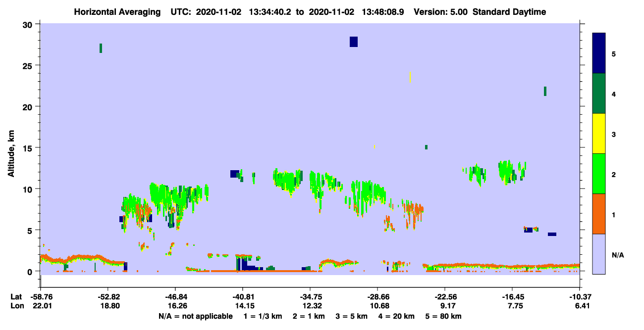Click the dark green bar near 22 km altitude
Screen dimensions: 644x330
click(545, 91)
